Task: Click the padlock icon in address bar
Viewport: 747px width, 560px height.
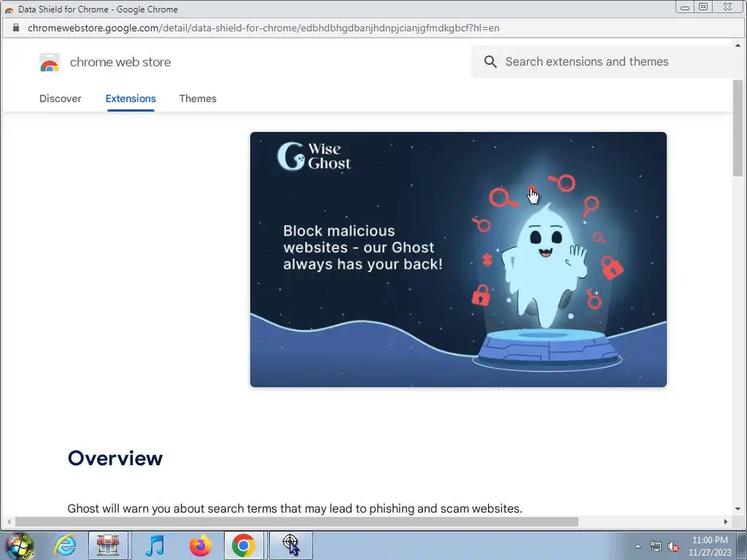Action: (x=16, y=28)
